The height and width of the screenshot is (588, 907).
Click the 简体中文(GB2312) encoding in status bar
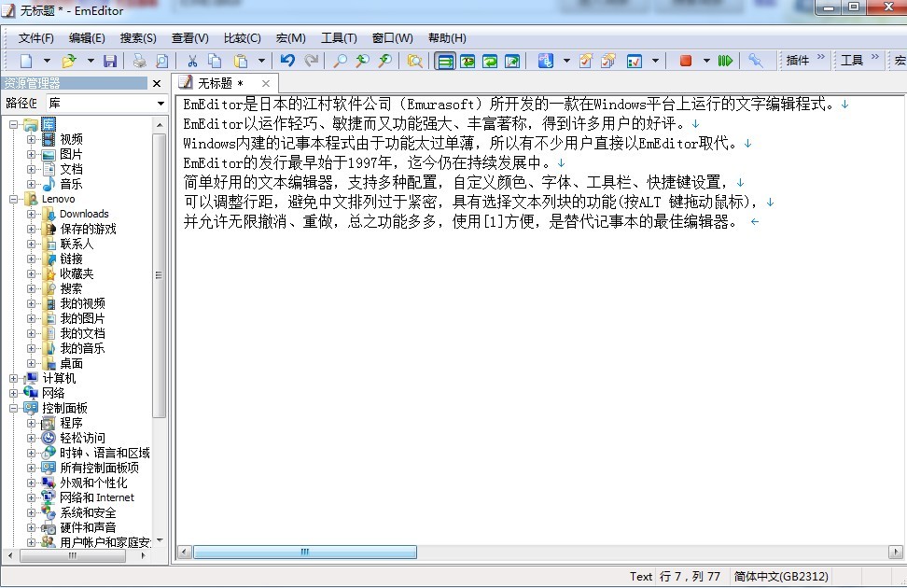pyautogui.click(x=781, y=577)
